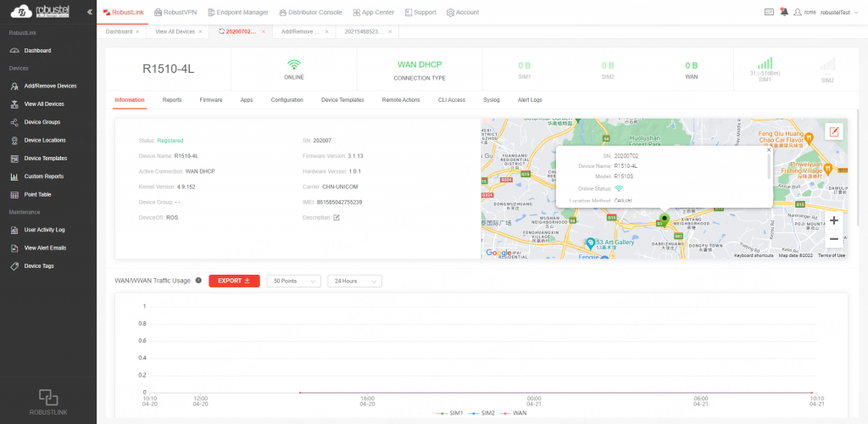Image resolution: width=868 pixels, height=424 pixels.
Task: Go to View All Devices in sidebar
Action: (44, 104)
